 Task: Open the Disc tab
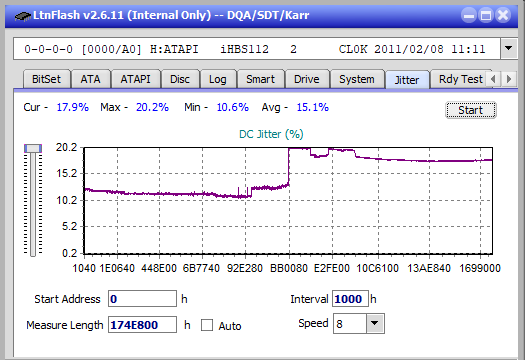coord(180,79)
